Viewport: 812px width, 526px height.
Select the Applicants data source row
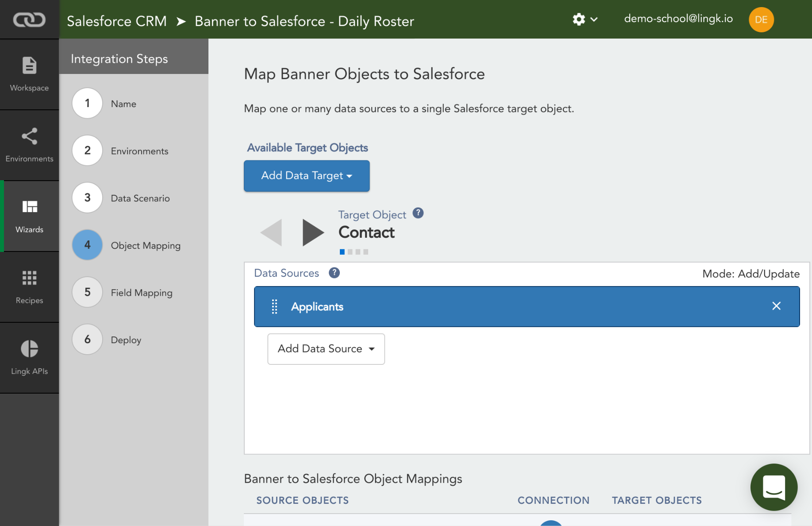[x=527, y=306]
